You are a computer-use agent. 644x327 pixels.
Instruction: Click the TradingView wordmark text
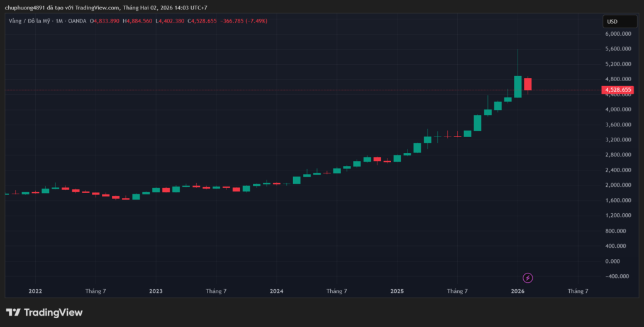tap(53, 313)
